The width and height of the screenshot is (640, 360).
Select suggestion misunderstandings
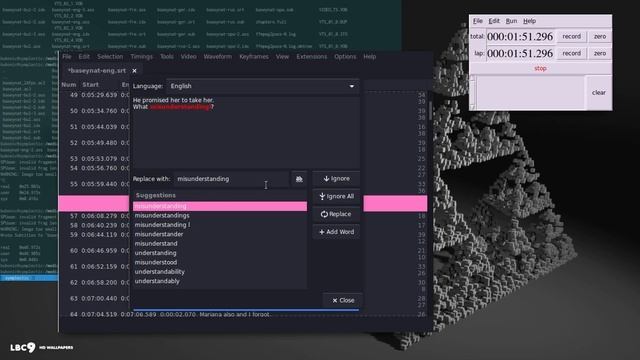point(220,216)
